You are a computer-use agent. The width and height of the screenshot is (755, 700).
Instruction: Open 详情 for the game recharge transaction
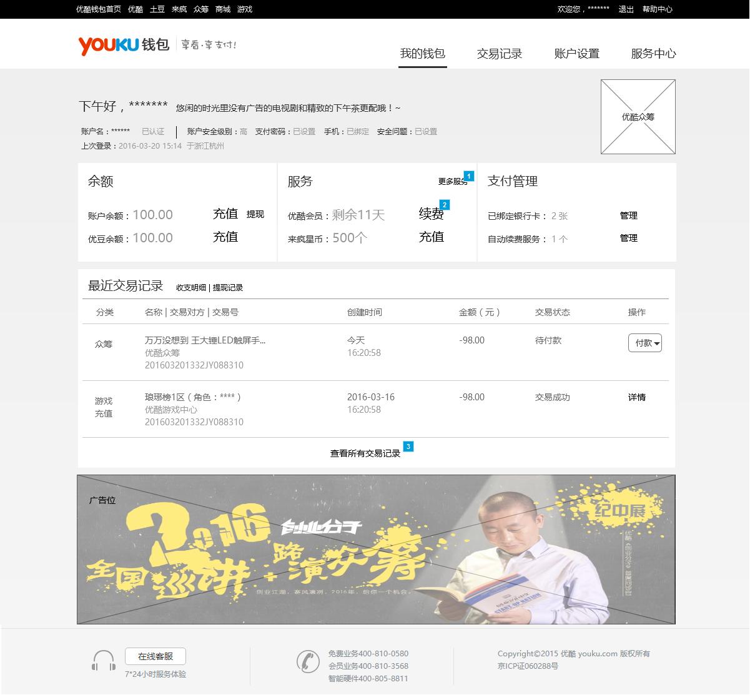636,397
